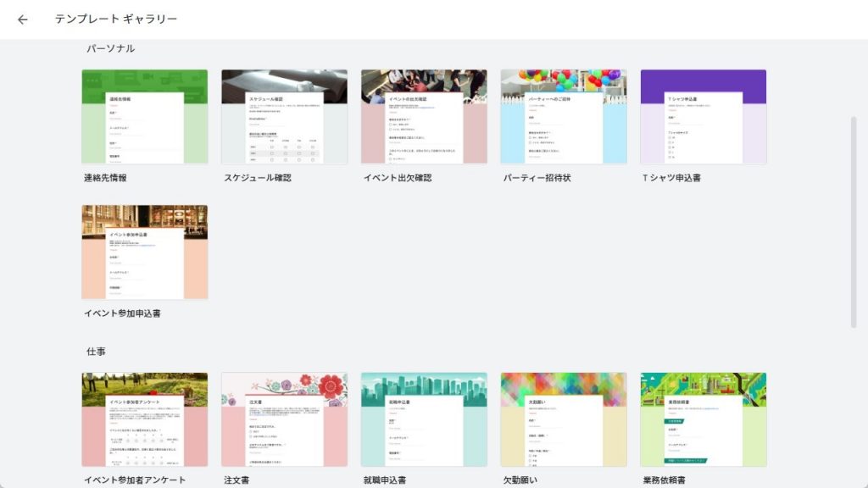This screenshot has height=488, width=868.
Task: Click the テンプレート ギャラリー page title
Action: (115, 19)
